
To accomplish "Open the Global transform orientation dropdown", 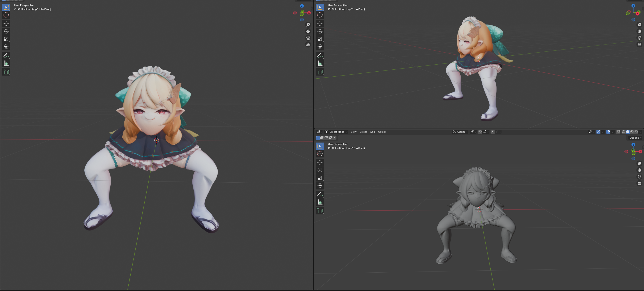I will click(x=461, y=132).
